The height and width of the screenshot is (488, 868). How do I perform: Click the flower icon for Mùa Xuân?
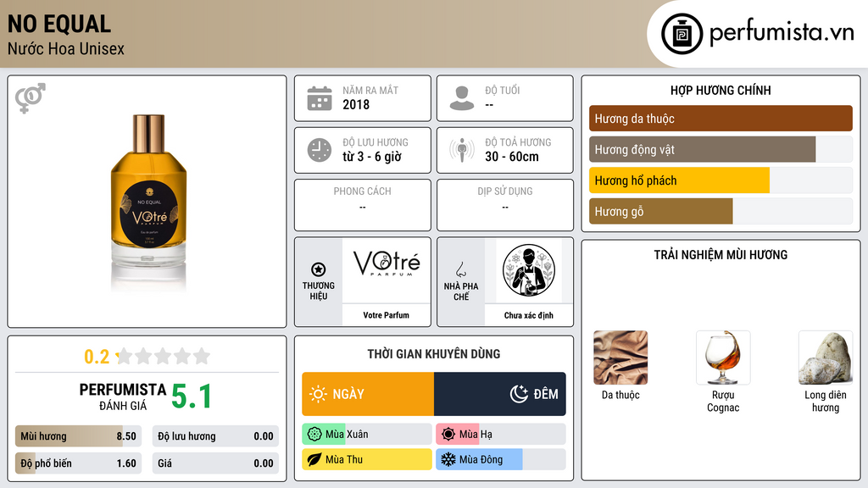click(314, 435)
